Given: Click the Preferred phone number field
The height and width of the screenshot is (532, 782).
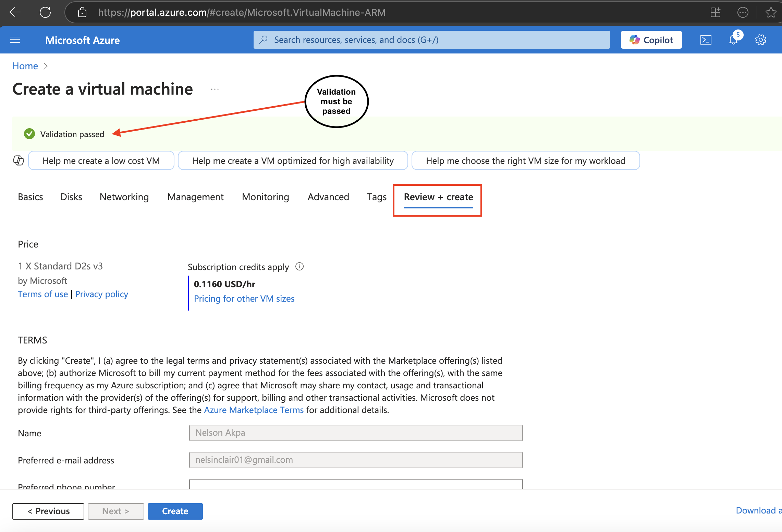Looking at the screenshot, I should point(356,484).
